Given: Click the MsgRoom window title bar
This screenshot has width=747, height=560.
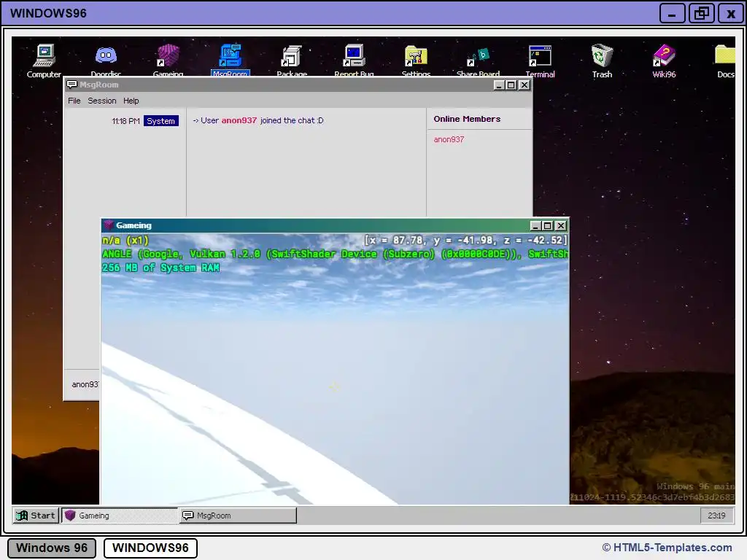Looking at the screenshot, I should (298, 85).
